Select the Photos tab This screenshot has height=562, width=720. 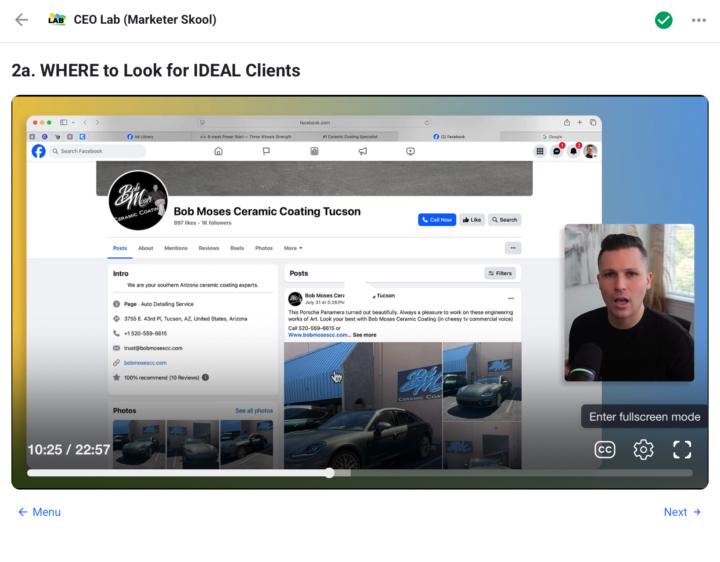point(264,248)
